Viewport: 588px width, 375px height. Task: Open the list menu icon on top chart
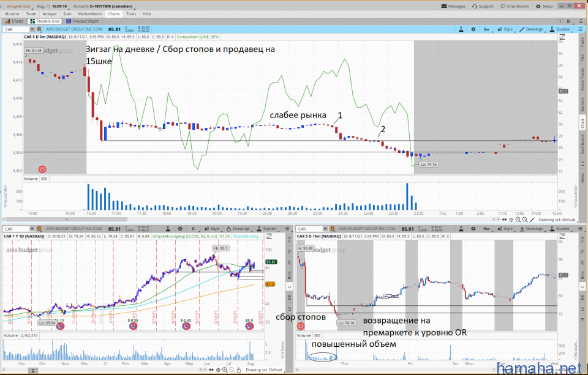click(580, 29)
